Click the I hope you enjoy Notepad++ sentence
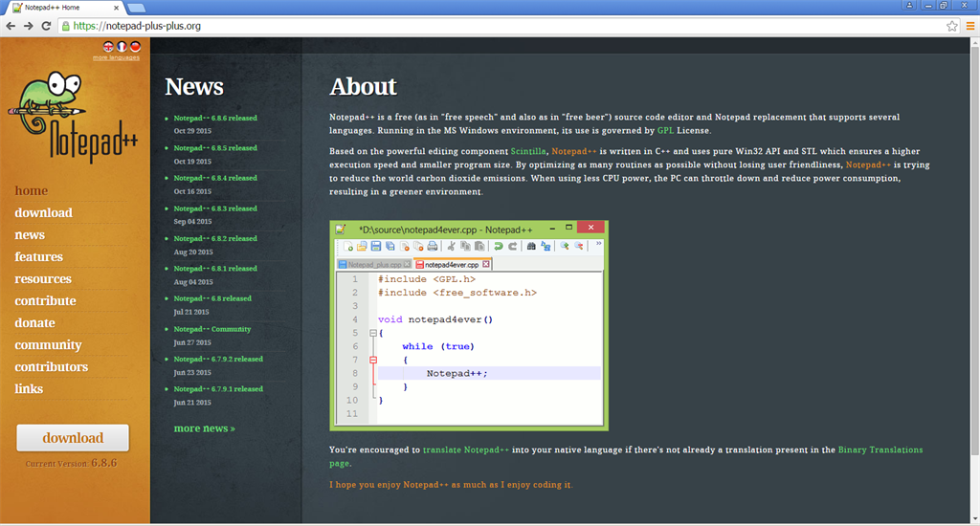Image resolution: width=980 pixels, height=526 pixels. pyautogui.click(x=451, y=485)
